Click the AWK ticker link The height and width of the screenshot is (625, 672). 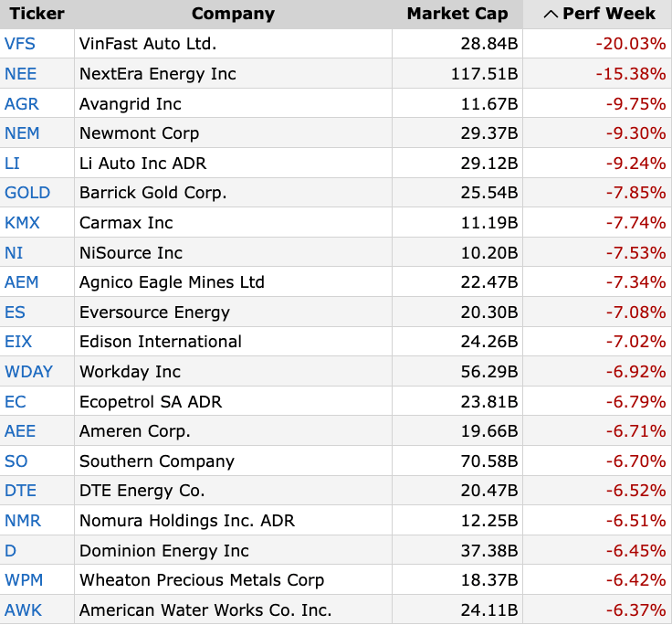tap(23, 610)
